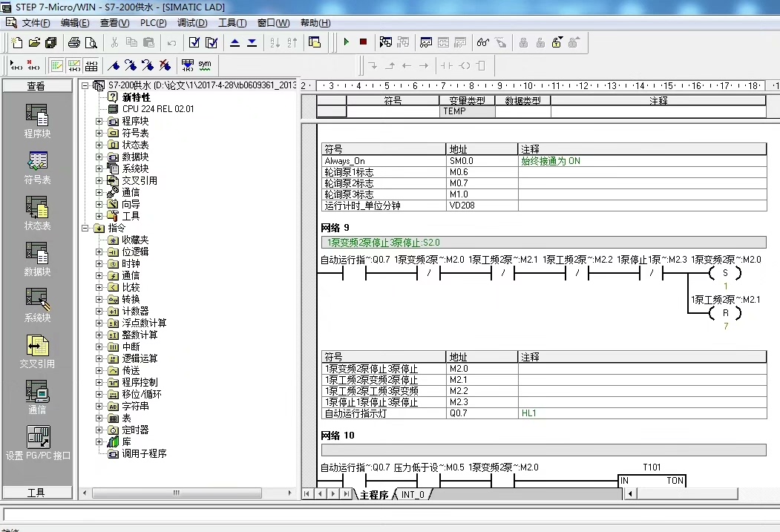The image size is (780, 532).
Task: Click the glasses Single Read icon
Action: click(x=482, y=43)
